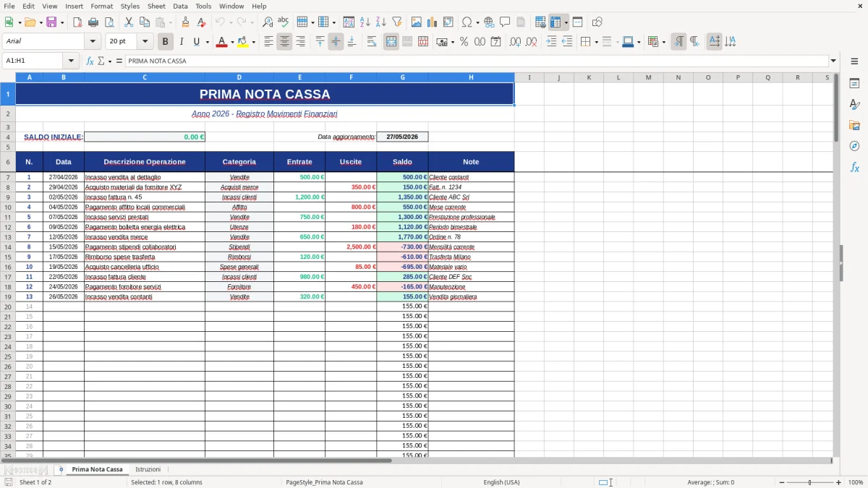Insert a hyperlink via the globe icon
868x488 pixels.
coord(489,22)
